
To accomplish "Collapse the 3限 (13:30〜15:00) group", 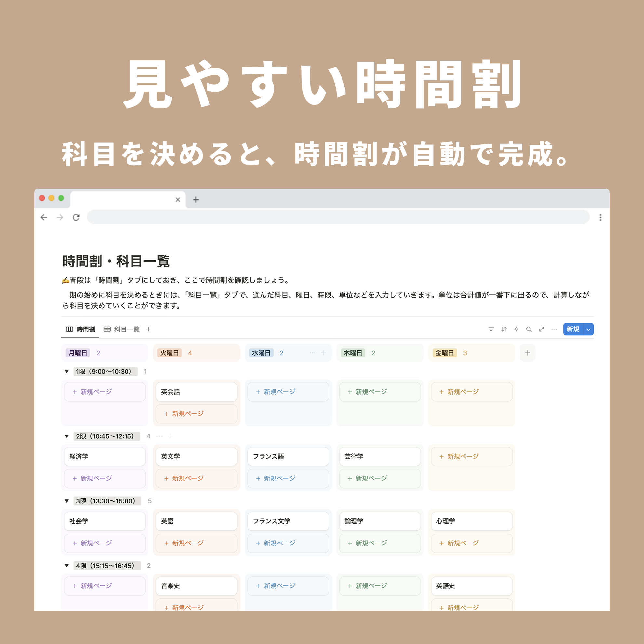I will click(67, 501).
